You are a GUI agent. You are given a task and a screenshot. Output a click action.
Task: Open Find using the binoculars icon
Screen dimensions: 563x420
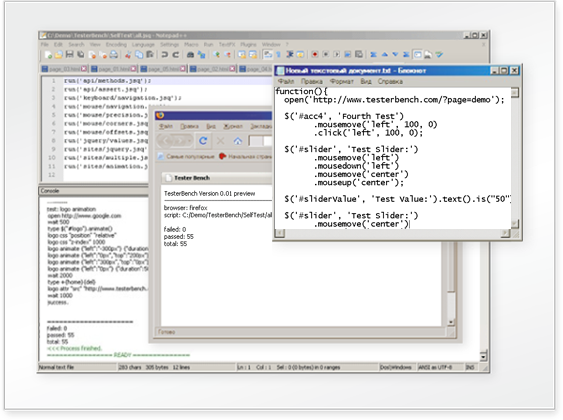pyautogui.click(x=190, y=55)
